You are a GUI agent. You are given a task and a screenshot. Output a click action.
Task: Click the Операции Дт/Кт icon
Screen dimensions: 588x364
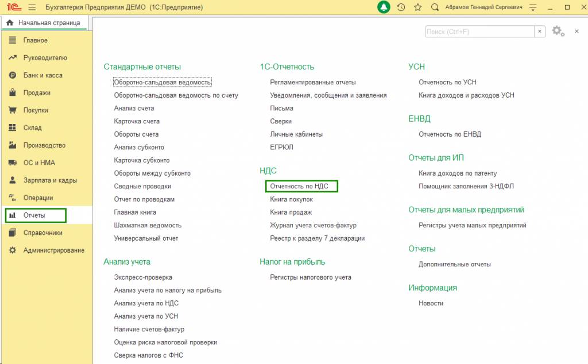click(13, 198)
